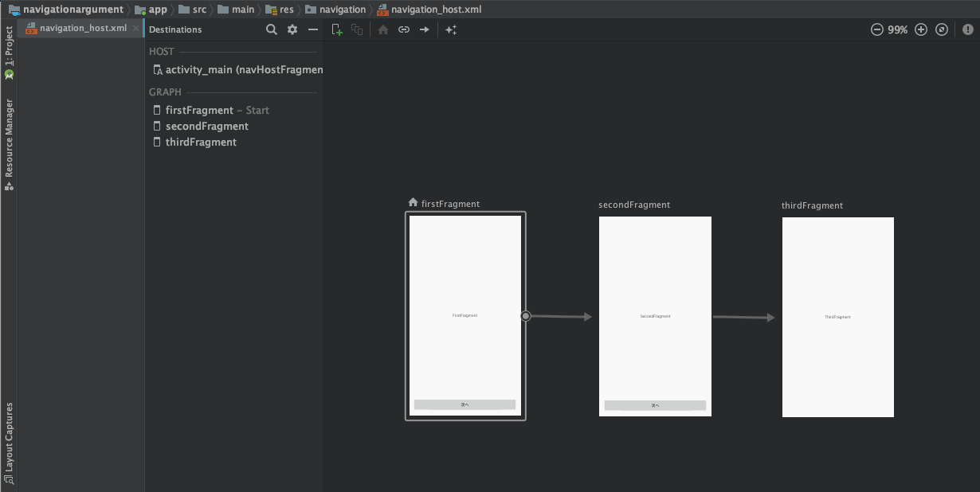Select activity_main host in Destinations
The width and height of the screenshot is (980, 492).
tap(237, 70)
